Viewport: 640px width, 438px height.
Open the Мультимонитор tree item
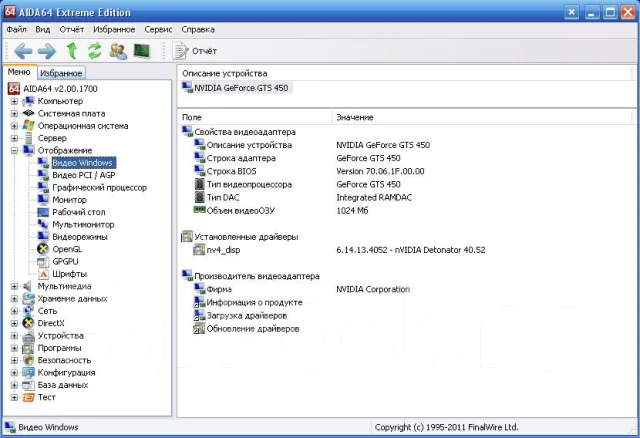click(83, 225)
